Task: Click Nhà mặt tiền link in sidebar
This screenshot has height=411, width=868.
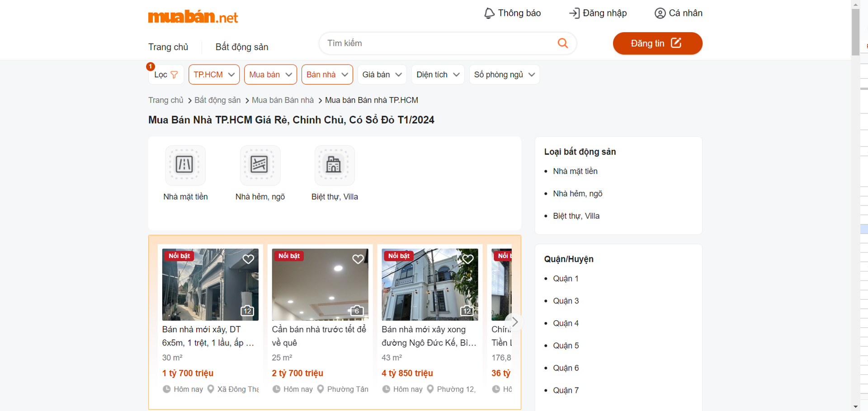Action: click(575, 171)
